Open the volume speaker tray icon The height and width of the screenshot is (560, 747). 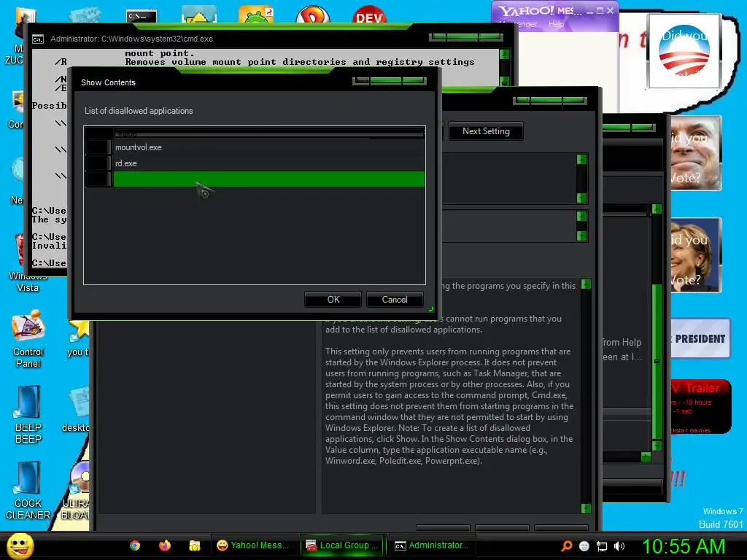[x=619, y=546]
